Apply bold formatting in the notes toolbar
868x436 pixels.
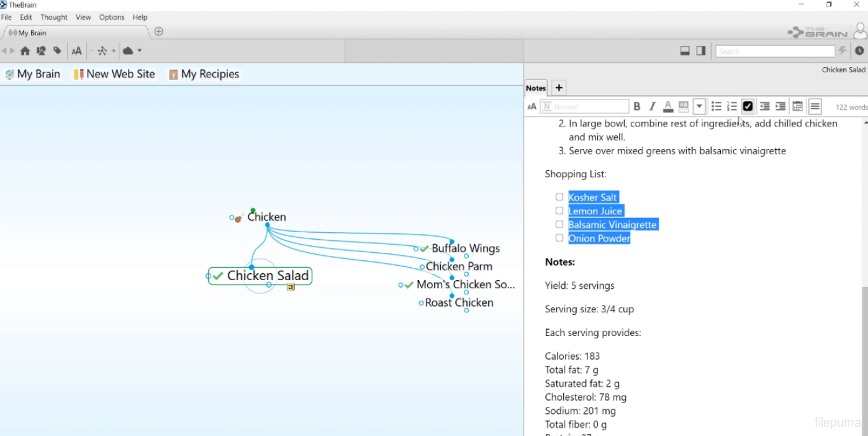pyautogui.click(x=636, y=107)
